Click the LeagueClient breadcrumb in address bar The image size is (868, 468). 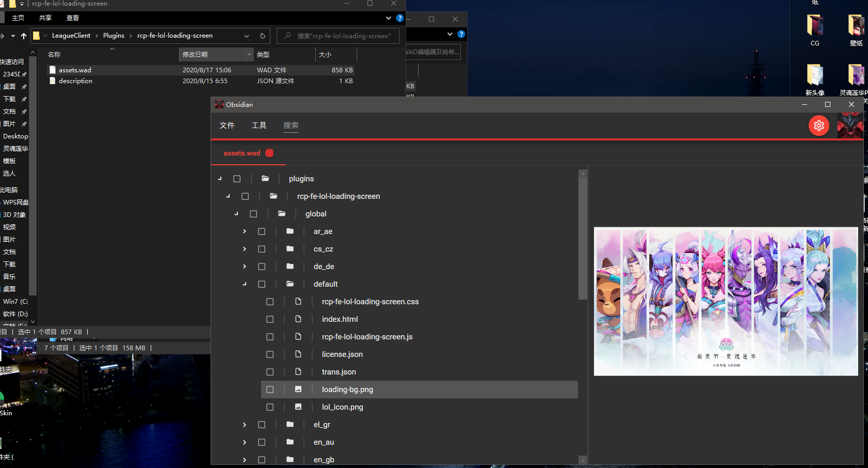[x=71, y=36]
